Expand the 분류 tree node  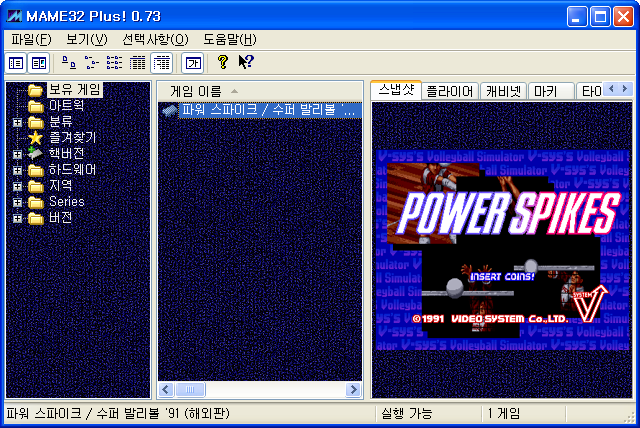coord(17,122)
